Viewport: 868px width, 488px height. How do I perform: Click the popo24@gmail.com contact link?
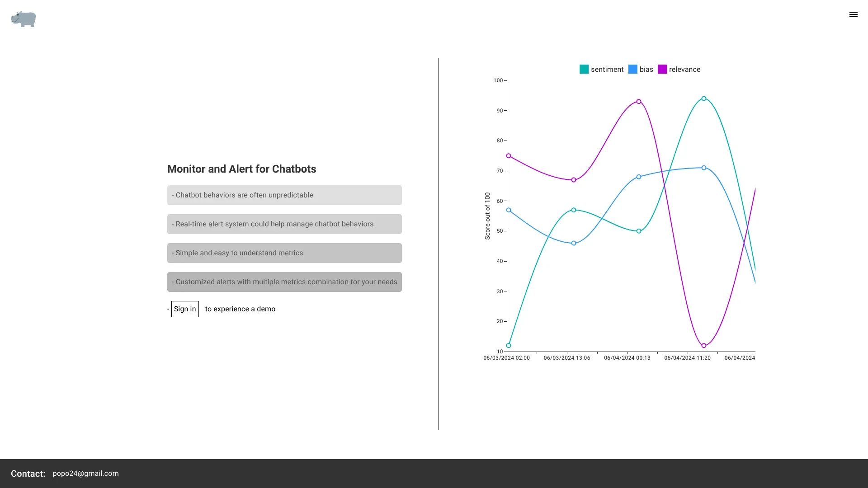pos(85,474)
